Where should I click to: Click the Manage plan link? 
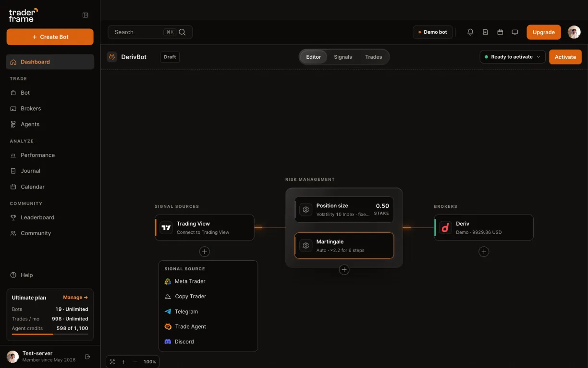coord(75,298)
